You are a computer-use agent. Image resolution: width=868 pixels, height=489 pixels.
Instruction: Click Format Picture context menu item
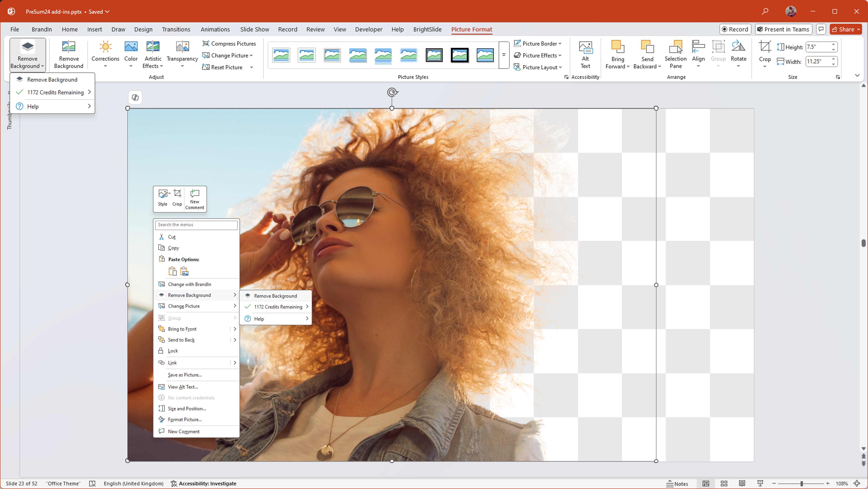(185, 419)
